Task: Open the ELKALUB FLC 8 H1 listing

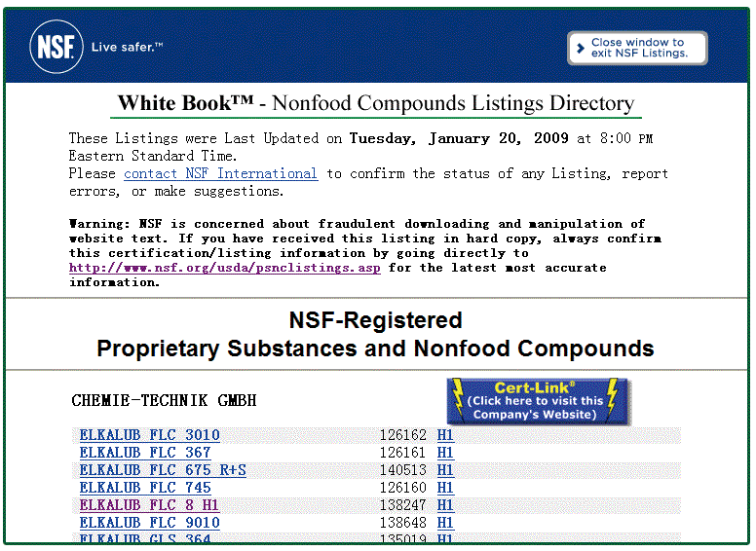Action: pyautogui.click(x=149, y=505)
